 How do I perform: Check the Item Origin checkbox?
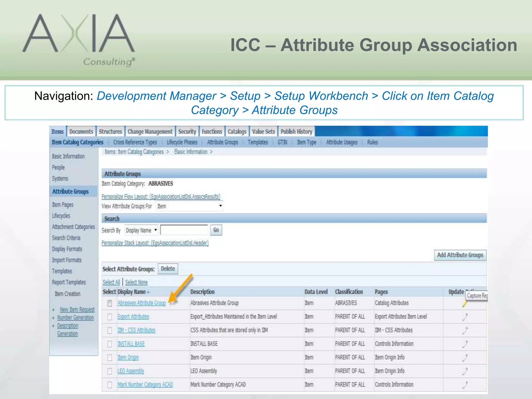tap(110, 357)
